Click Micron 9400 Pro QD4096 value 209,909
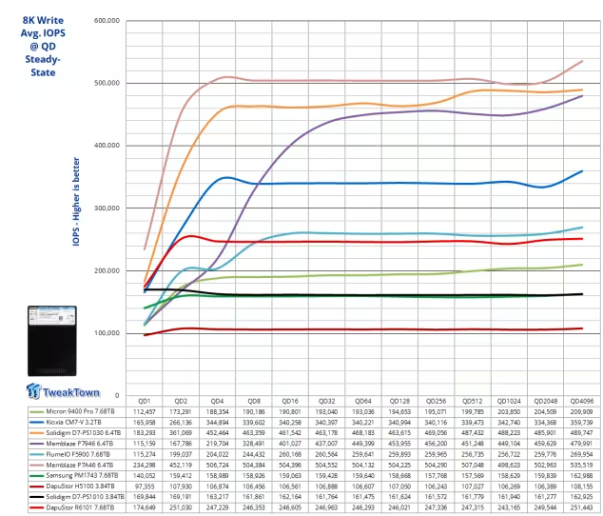Screen dimensions: 603x516 [582, 411]
